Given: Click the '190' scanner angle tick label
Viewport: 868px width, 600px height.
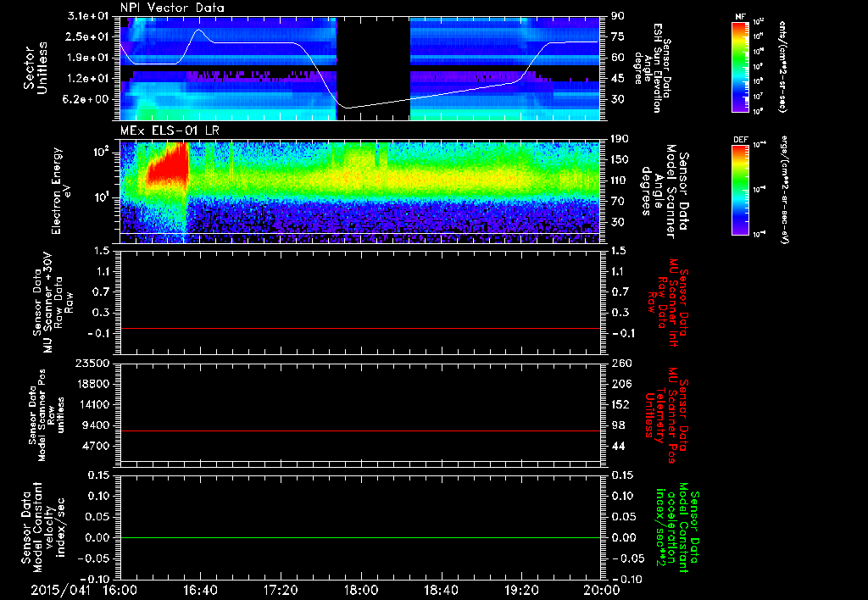Looking at the screenshot, I should click(x=620, y=139).
